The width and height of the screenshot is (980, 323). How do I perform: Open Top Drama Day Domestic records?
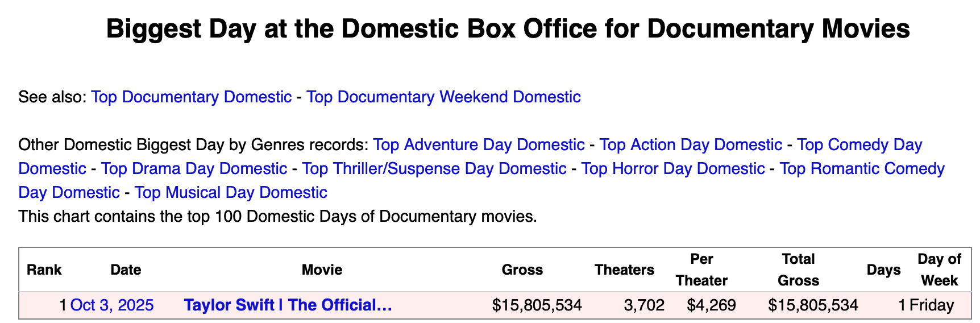194,168
